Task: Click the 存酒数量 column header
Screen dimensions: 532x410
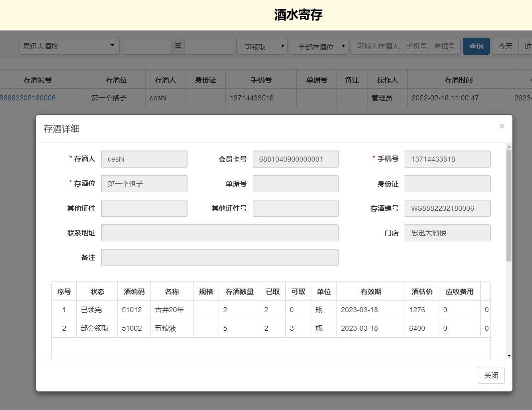Action: pyautogui.click(x=239, y=292)
